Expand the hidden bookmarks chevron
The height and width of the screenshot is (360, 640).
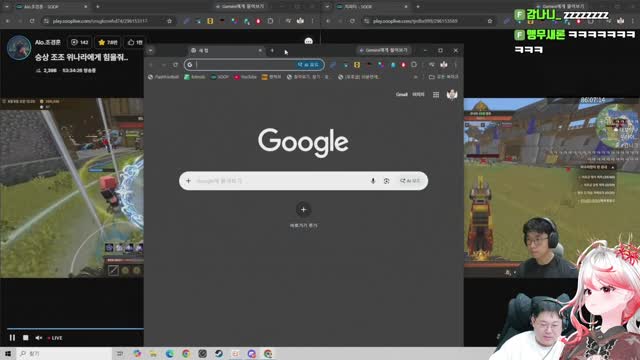point(416,77)
